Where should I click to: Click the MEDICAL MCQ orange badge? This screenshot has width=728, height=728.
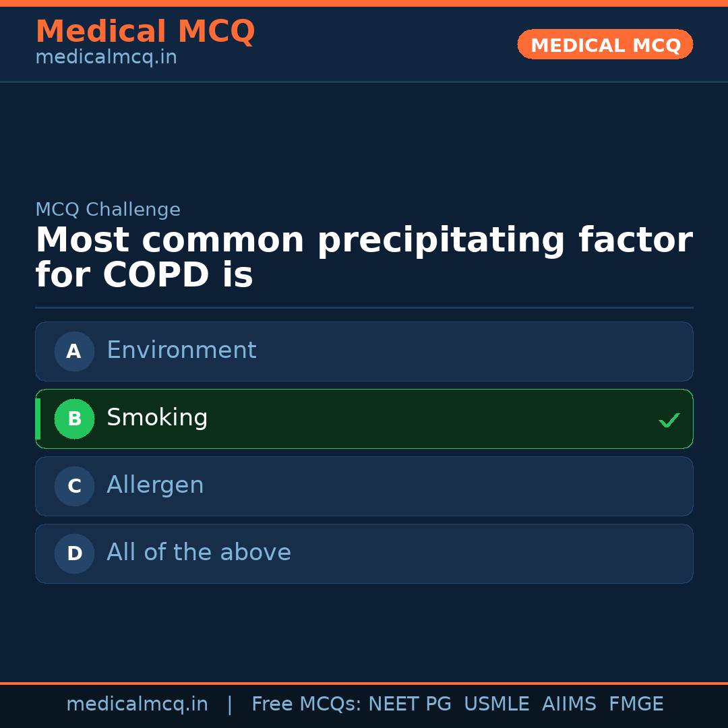coord(605,44)
